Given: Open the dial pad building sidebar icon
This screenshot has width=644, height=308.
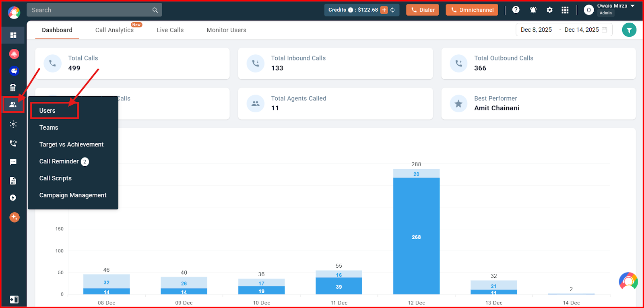Looking at the screenshot, I should pos(13,88).
